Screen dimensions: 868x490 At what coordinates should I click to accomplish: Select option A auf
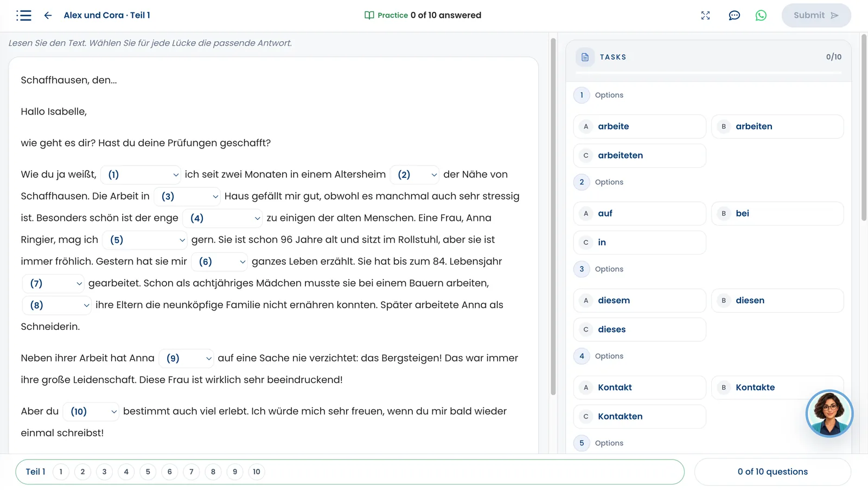[x=640, y=213]
